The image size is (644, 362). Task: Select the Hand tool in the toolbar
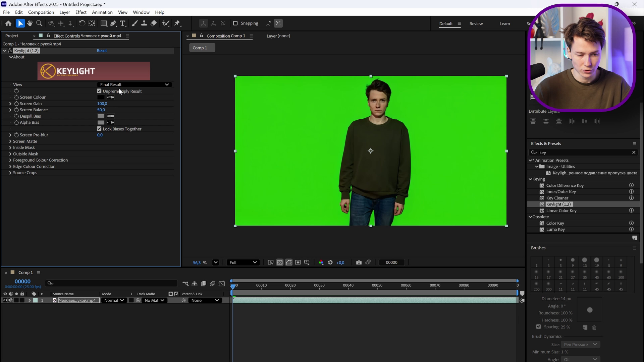pos(30,23)
